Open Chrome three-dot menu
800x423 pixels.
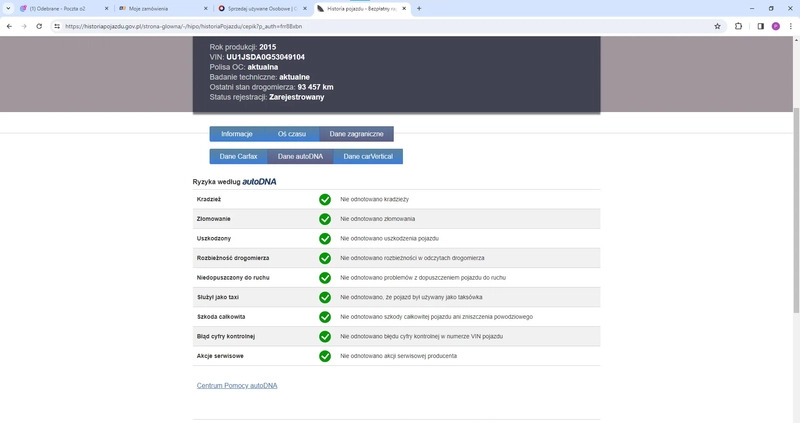pos(791,26)
